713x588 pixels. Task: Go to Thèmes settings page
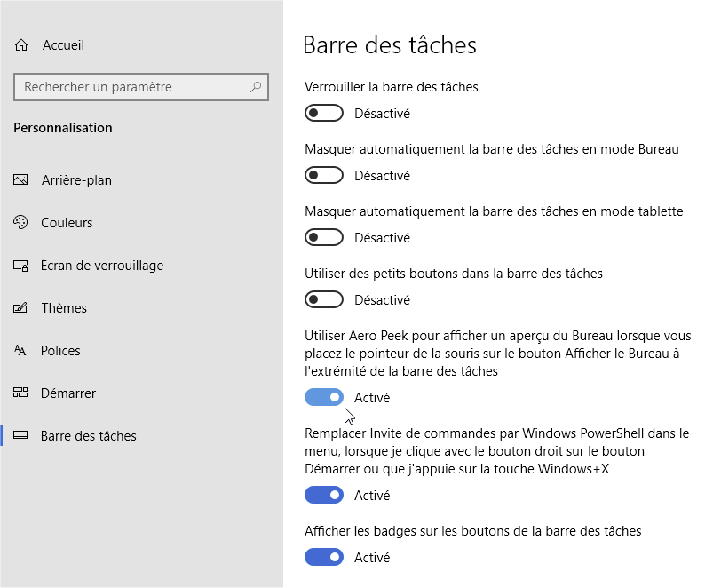[64, 308]
